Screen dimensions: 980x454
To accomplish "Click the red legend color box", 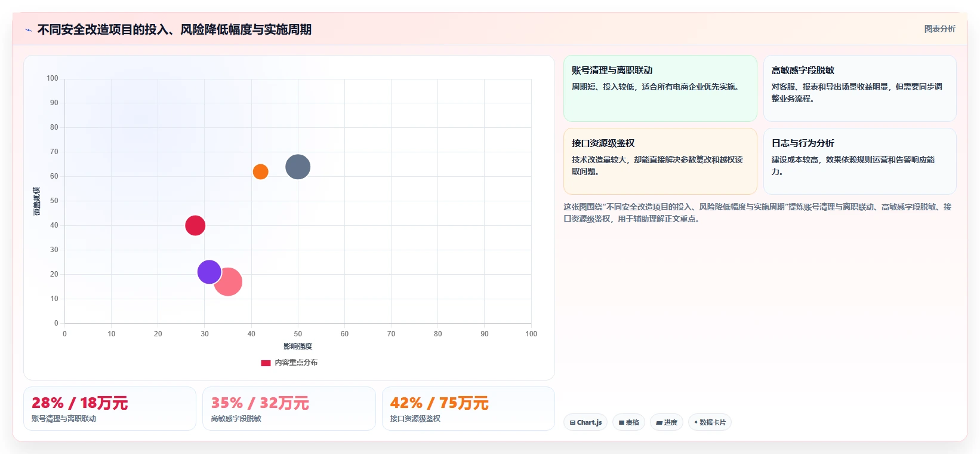I will (x=266, y=363).
